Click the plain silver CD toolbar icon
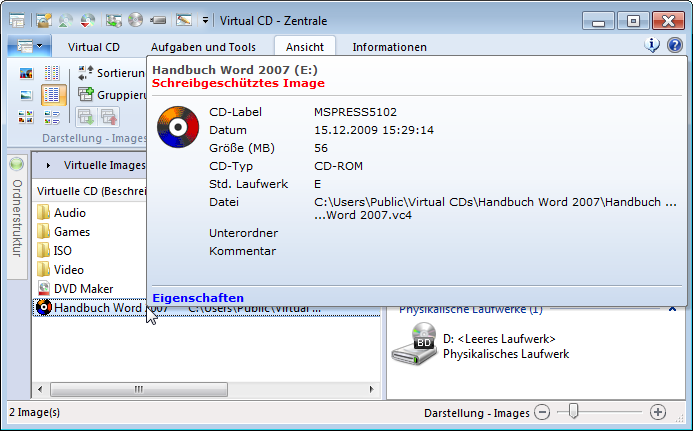Image resolution: width=693 pixels, height=431 pixels. point(136,20)
